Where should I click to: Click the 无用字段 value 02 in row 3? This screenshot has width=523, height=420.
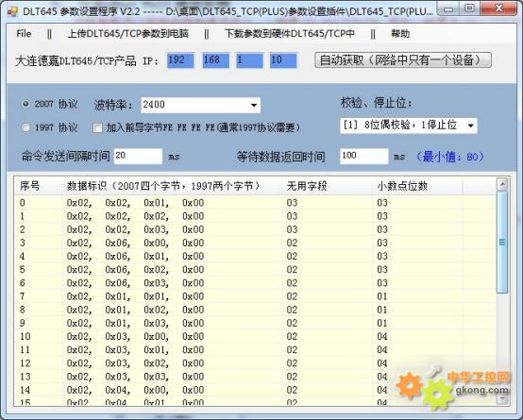292,243
